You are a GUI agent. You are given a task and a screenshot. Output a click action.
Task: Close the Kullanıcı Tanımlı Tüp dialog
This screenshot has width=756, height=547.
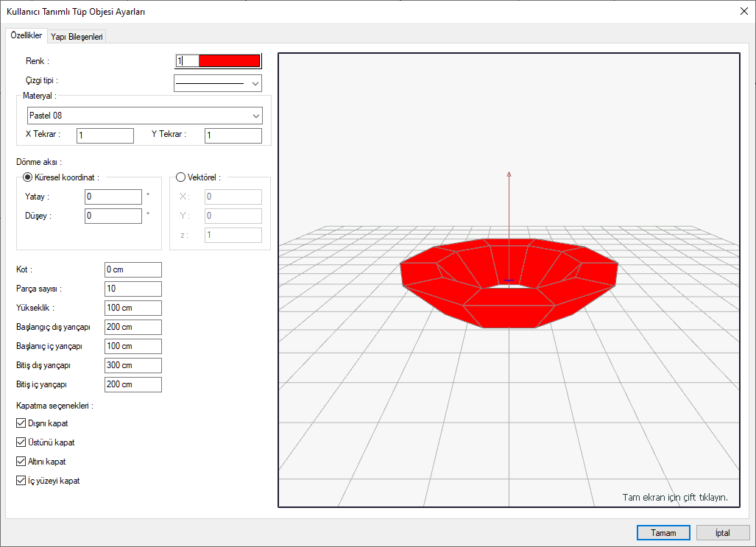pos(742,11)
